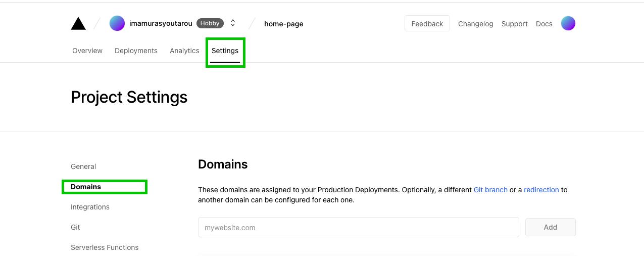Open Serverless Functions settings section
The height and width of the screenshot is (256, 644).
105,247
